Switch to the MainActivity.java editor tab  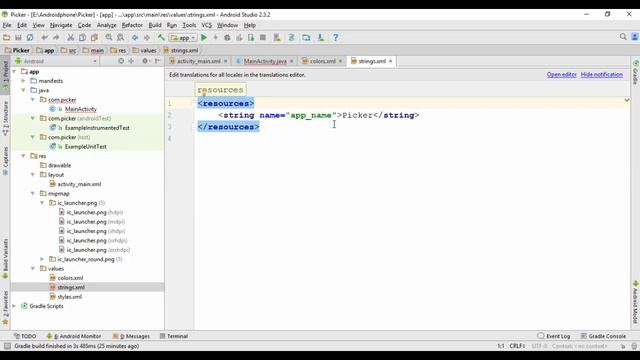265,61
